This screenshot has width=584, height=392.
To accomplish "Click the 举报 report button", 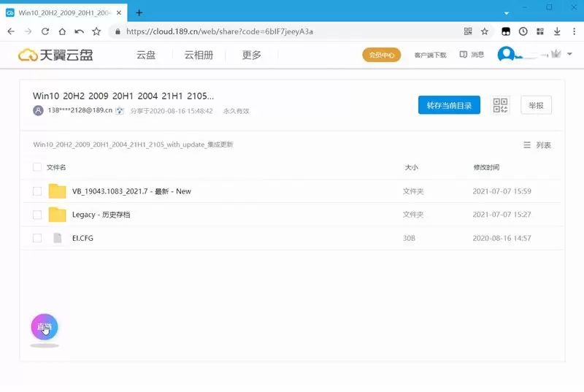I will click(x=536, y=105).
